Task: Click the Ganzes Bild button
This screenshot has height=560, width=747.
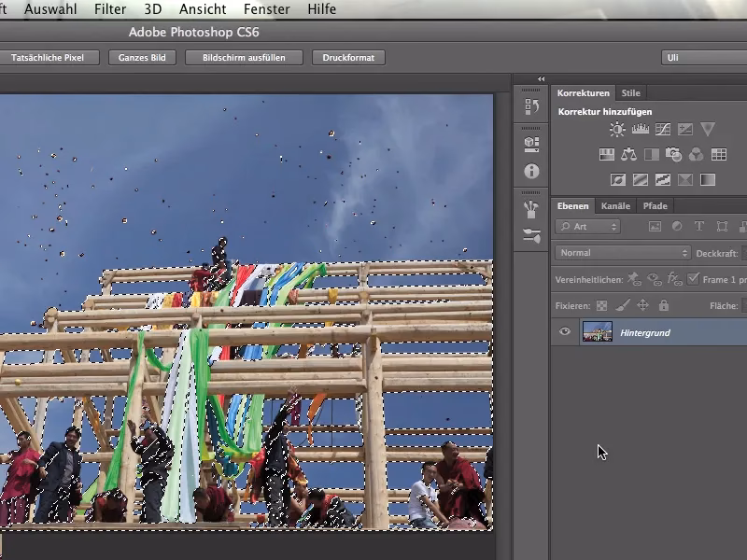Action: click(x=142, y=58)
